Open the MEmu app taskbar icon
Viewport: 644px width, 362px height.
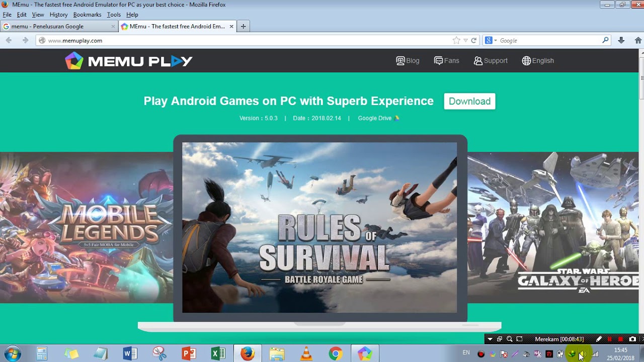[365, 354]
